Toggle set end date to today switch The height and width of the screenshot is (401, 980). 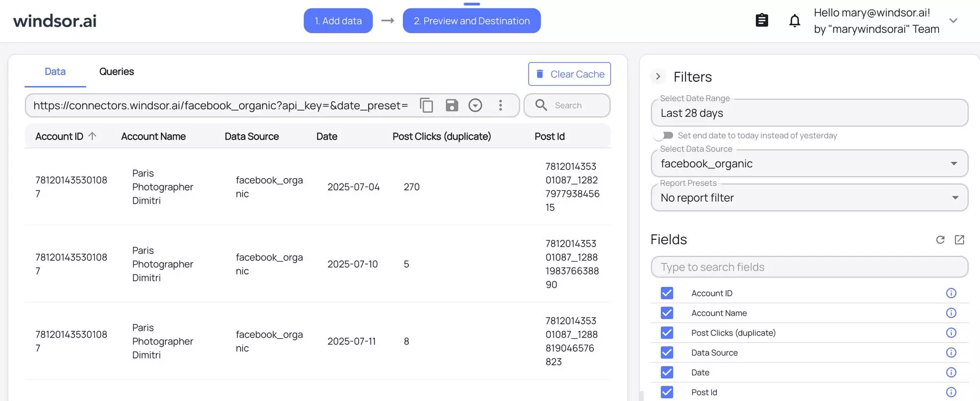point(664,135)
